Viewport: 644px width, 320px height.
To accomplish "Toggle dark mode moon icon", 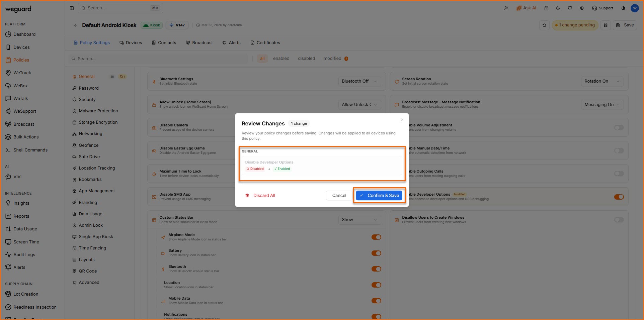I will click(x=558, y=8).
